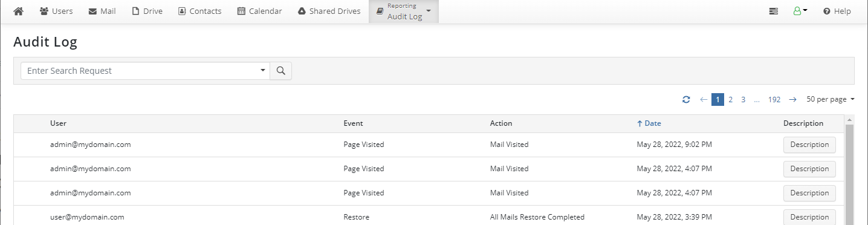Jump to page 192
The width and height of the screenshot is (868, 225).
tap(774, 99)
